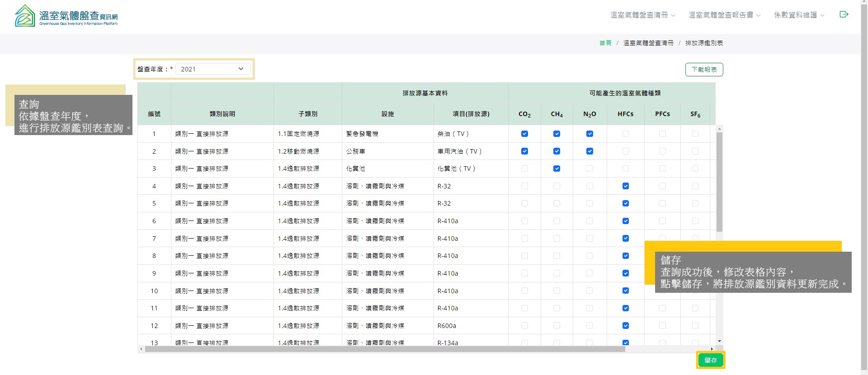
Task: Click the vertical scrollbar down arrow
Action: 719,341
